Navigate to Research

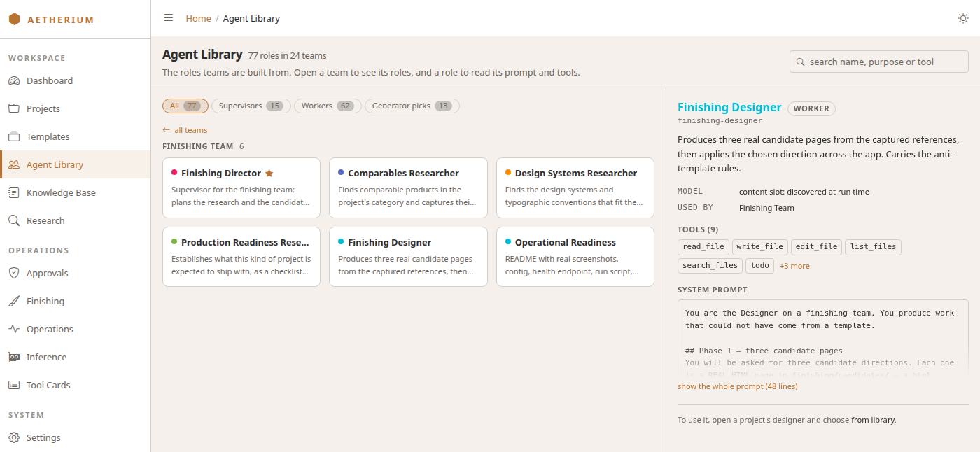coord(75,220)
